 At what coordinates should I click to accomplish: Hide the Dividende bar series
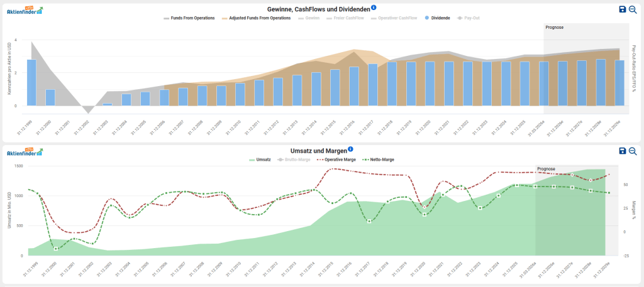[437, 18]
